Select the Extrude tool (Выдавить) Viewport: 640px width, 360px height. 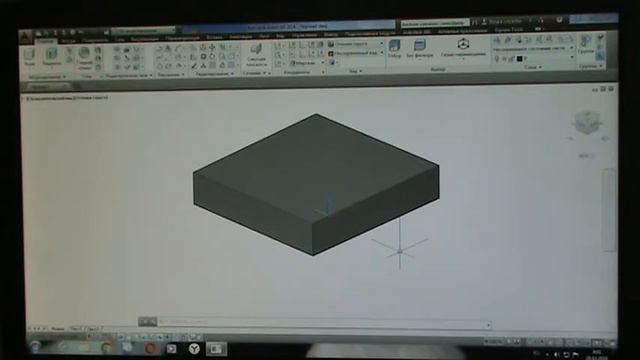[51, 56]
